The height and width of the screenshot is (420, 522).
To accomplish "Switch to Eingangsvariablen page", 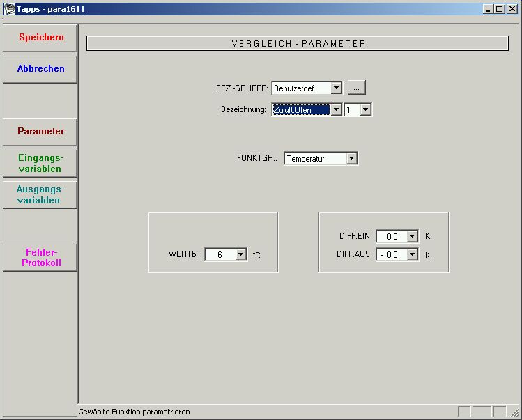I will (40, 164).
